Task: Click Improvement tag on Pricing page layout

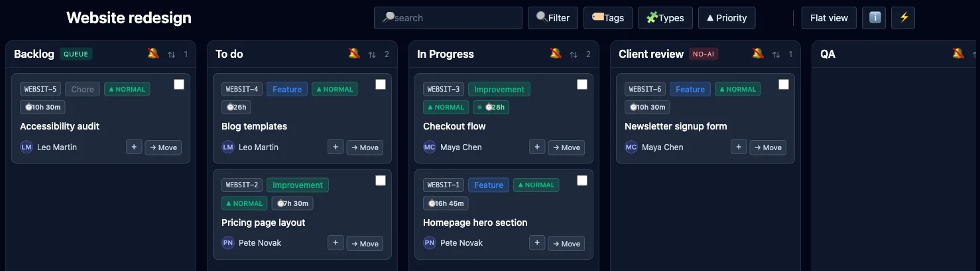Action: (x=298, y=185)
